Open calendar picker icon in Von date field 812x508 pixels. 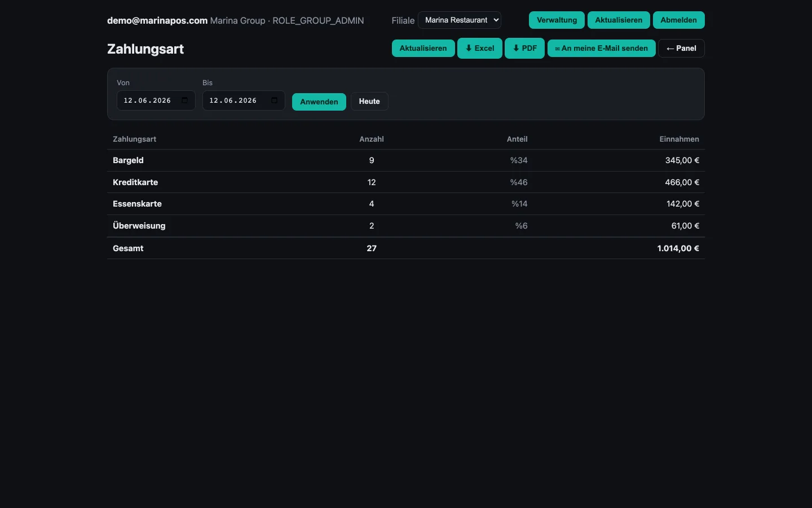point(185,100)
